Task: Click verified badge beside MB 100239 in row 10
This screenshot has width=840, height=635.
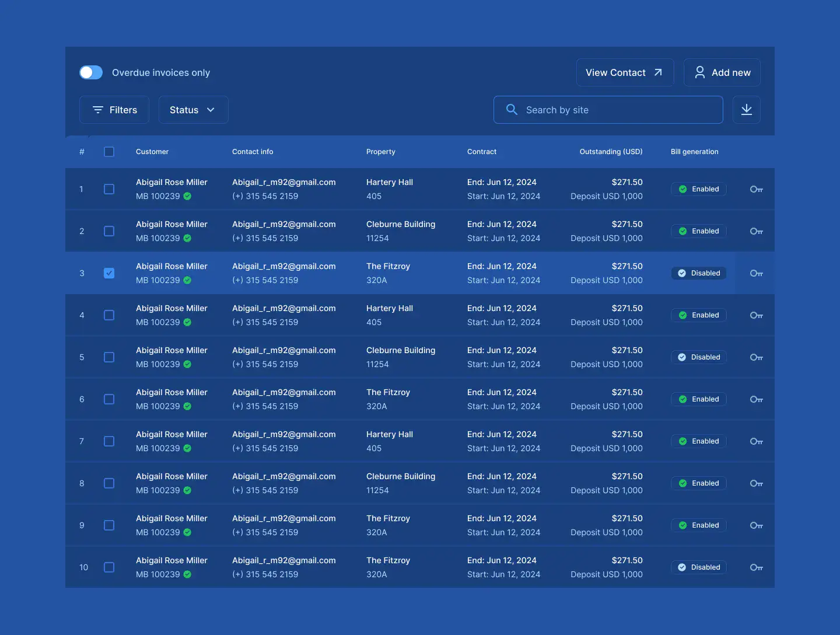Action: tap(187, 574)
